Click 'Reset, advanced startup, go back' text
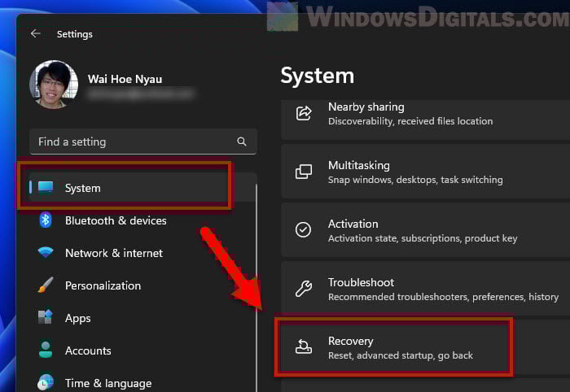Image resolution: width=570 pixels, height=392 pixels. point(401,355)
